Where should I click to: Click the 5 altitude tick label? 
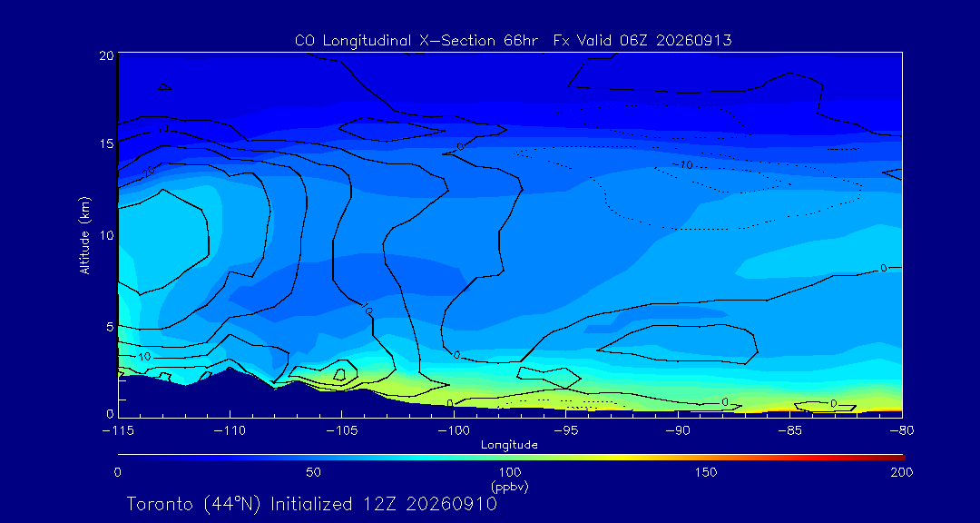[x=110, y=327]
